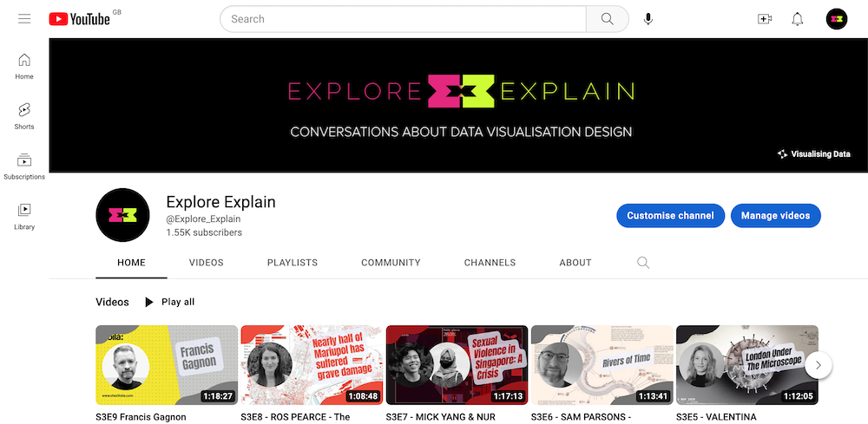Open the notifications bell
This screenshot has height=424, width=868.
(x=797, y=19)
